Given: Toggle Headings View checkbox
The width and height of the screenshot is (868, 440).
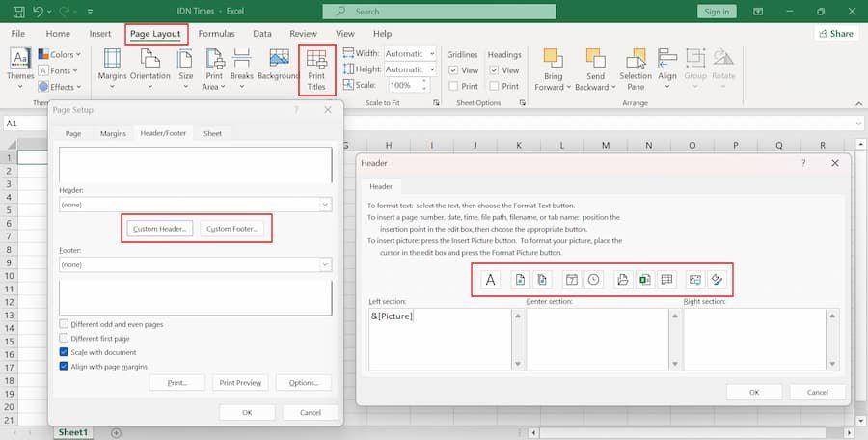Looking at the screenshot, I should pyautogui.click(x=495, y=70).
